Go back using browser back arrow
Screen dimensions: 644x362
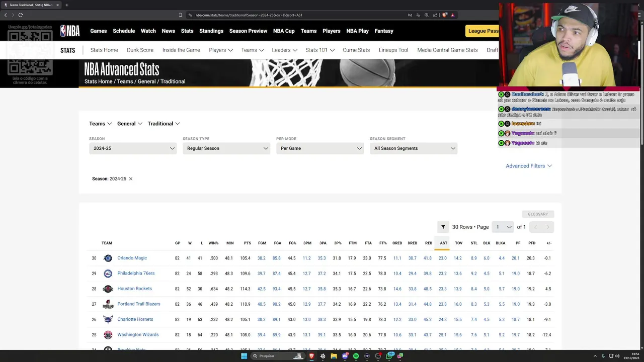point(6,15)
